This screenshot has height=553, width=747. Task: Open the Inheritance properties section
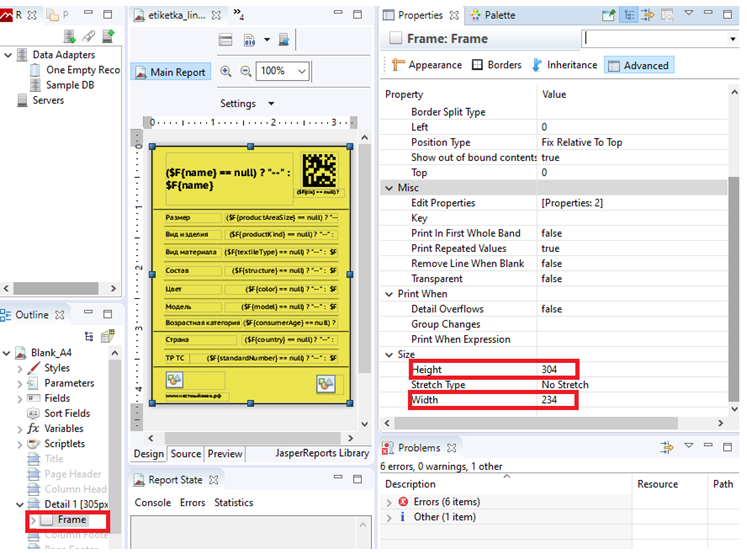565,65
